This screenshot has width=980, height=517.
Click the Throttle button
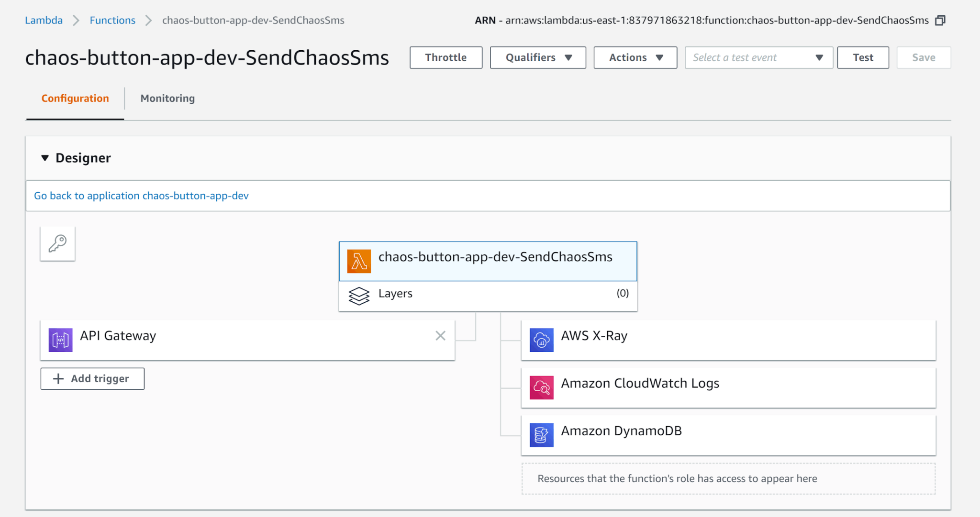click(445, 57)
